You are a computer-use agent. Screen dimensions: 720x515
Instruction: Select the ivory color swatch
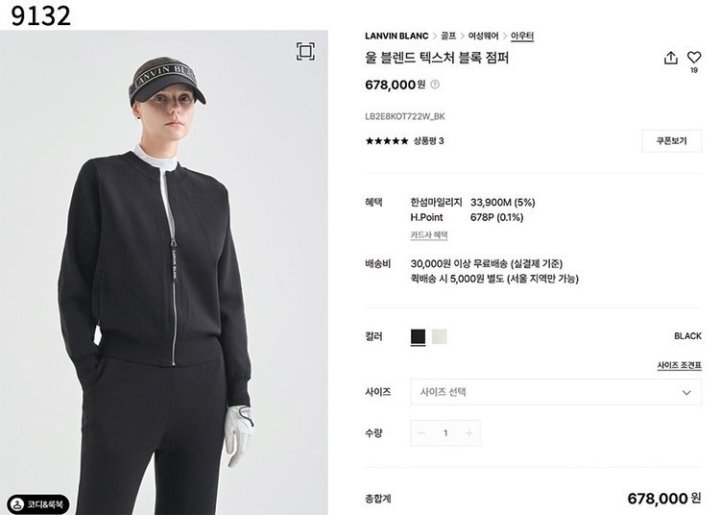click(x=439, y=336)
